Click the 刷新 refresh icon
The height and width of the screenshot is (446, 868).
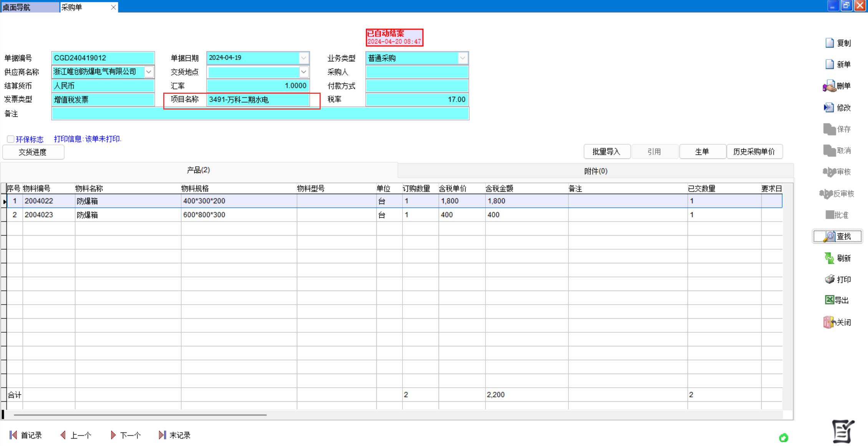[829, 258]
